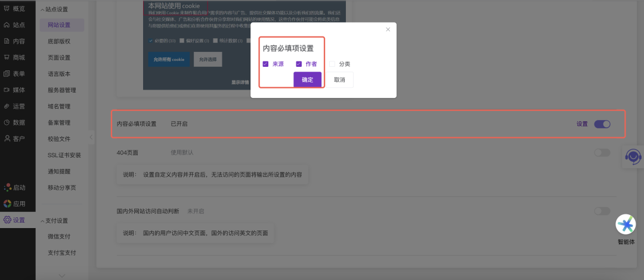Open the 媒体 media section
644x280 pixels.
click(14, 90)
